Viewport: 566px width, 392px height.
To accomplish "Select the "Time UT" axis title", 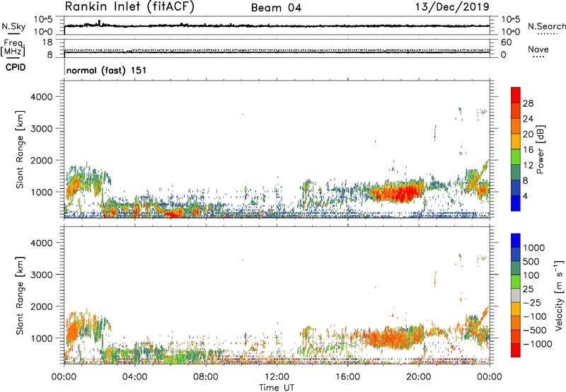I will tap(277, 388).
